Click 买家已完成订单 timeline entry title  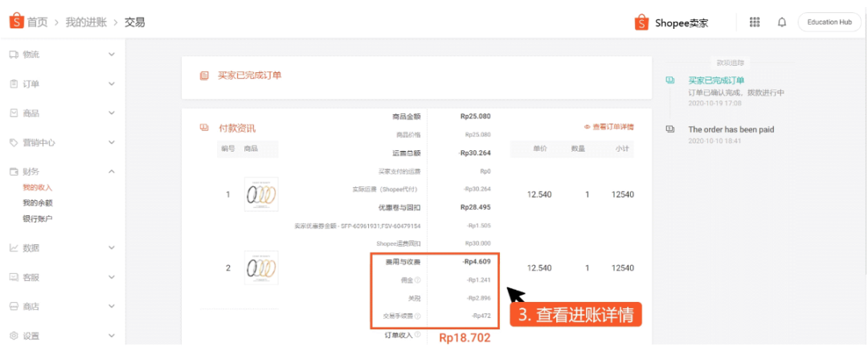pyautogui.click(x=716, y=80)
